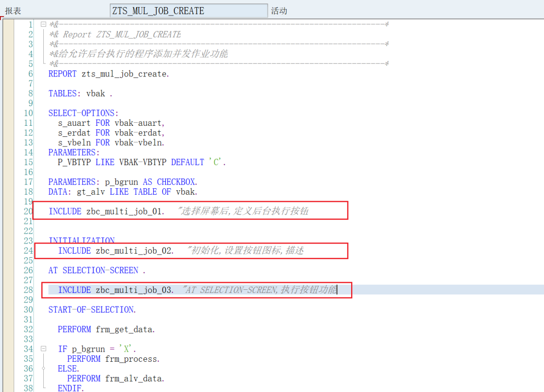The width and height of the screenshot is (544, 392).
Task: Click the report name field ZTS_MUL_JOB_CREATE
Action: 189,11
